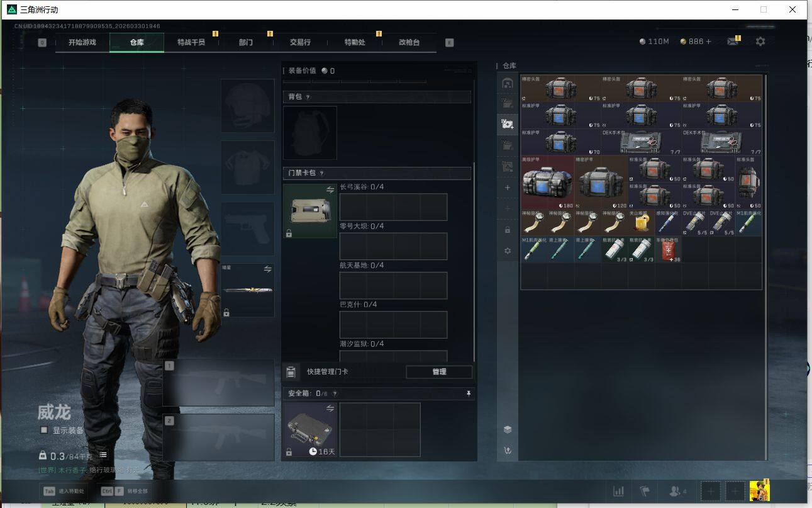Click the 进入特勤处 shortcut

tap(63, 491)
